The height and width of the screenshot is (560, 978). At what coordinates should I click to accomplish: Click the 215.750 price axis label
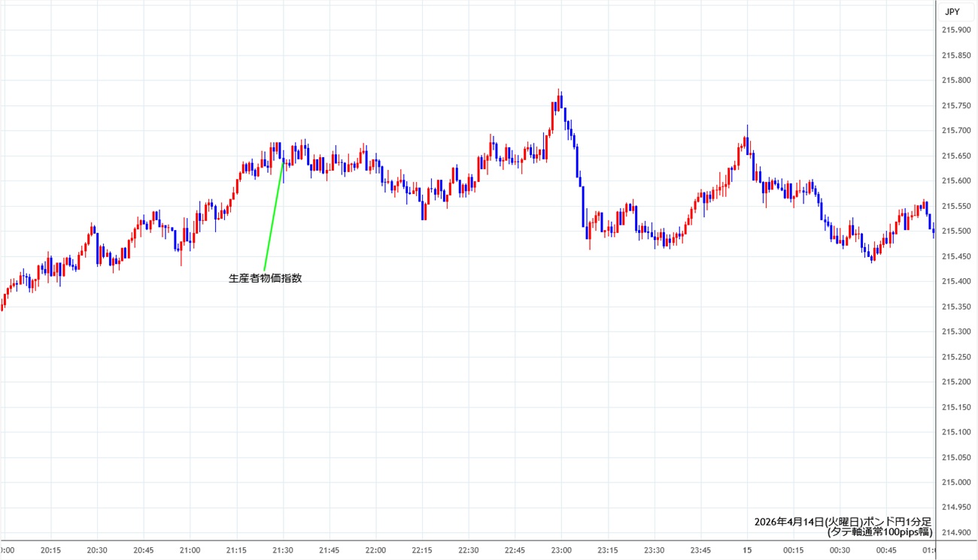[x=955, y=105]
